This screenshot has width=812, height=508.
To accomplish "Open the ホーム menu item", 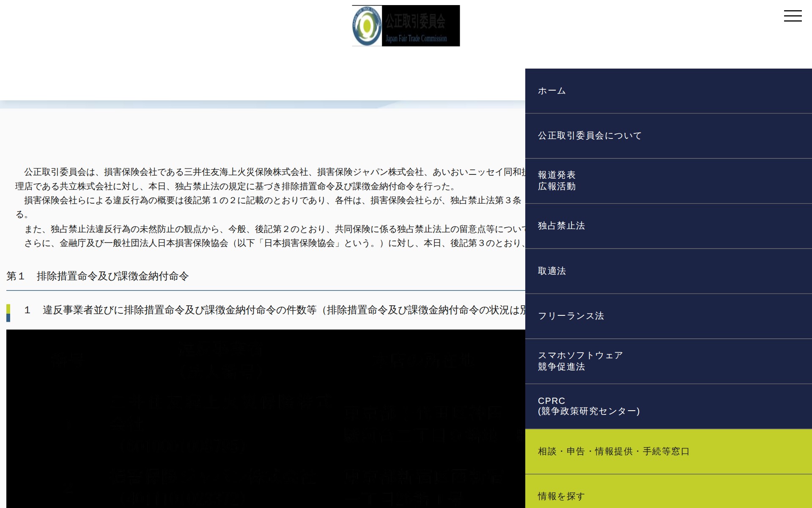I will coord(551,91).
